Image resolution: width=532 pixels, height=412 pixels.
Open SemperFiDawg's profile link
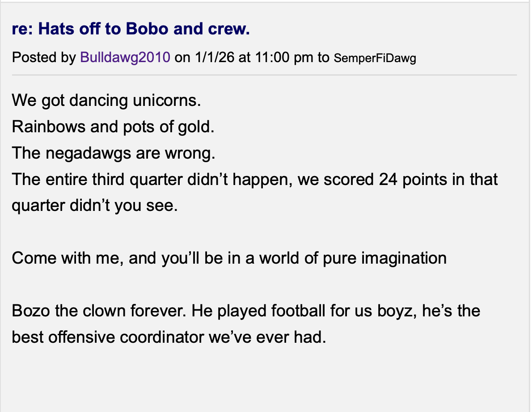[375, 58]
